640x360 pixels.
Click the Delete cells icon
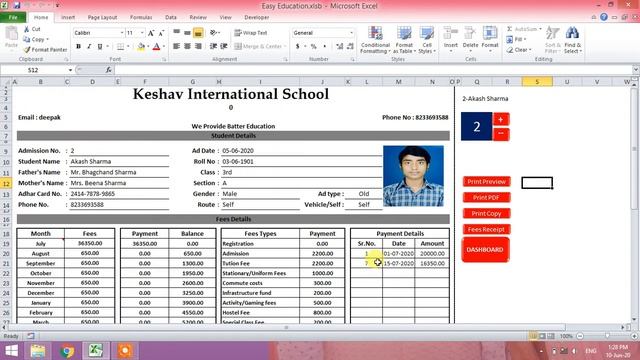click(470, 33)
